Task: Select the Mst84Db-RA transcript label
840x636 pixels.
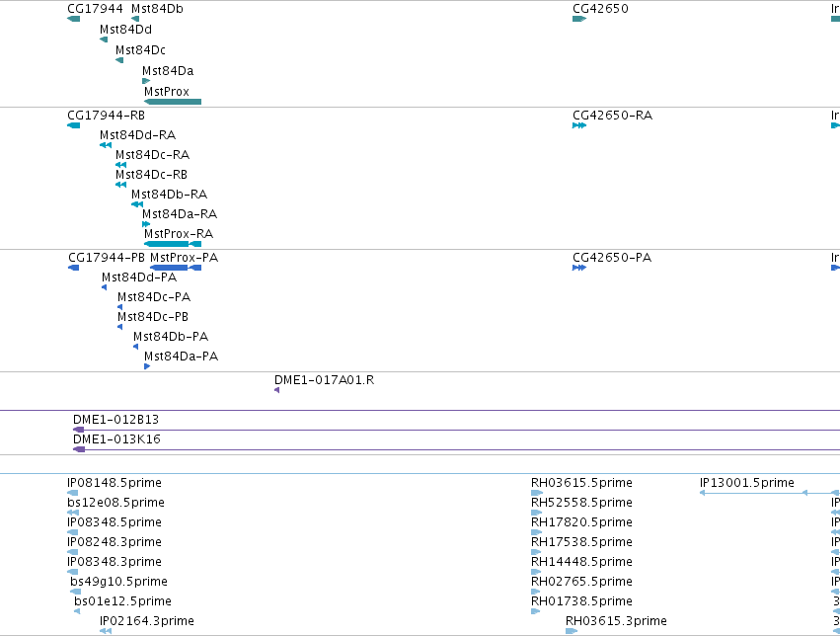Action: click(x=170, y=195)
